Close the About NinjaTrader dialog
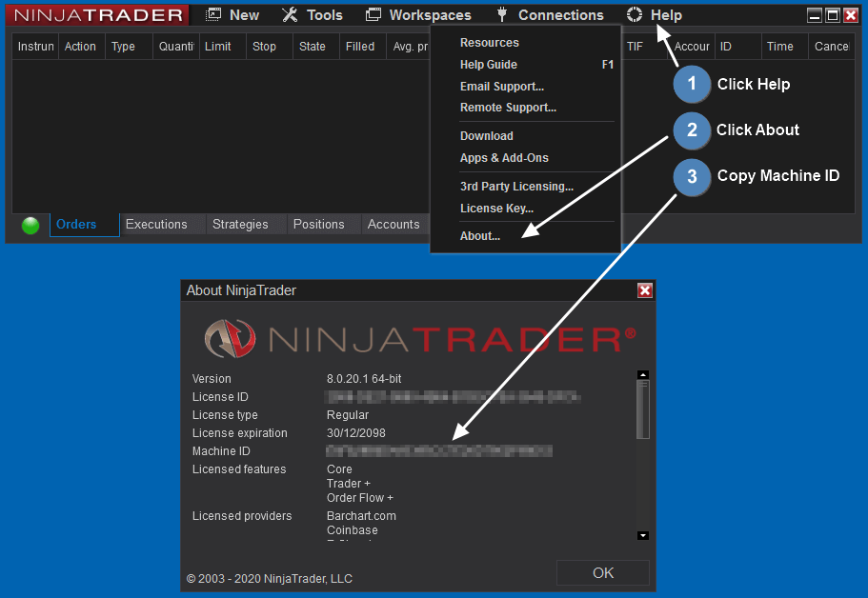Image resolution: width=868 pixels, height=598 pixels. tap(645, 290)
